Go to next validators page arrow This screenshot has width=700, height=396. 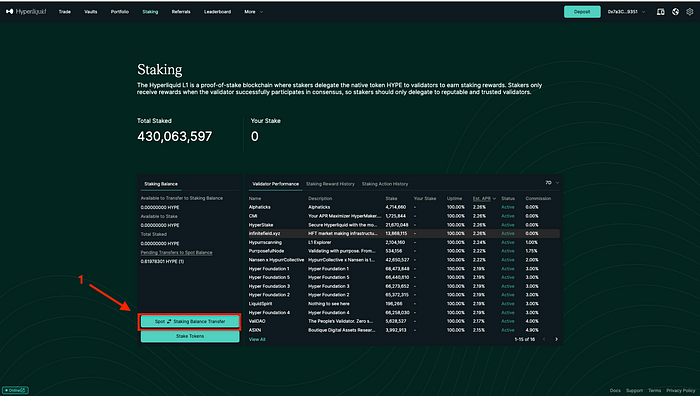[x=556, y=339]
